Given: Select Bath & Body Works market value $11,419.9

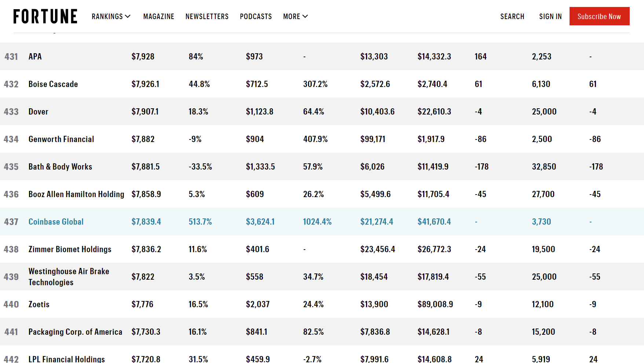Looking at the screenshot, I should (433, 167).
